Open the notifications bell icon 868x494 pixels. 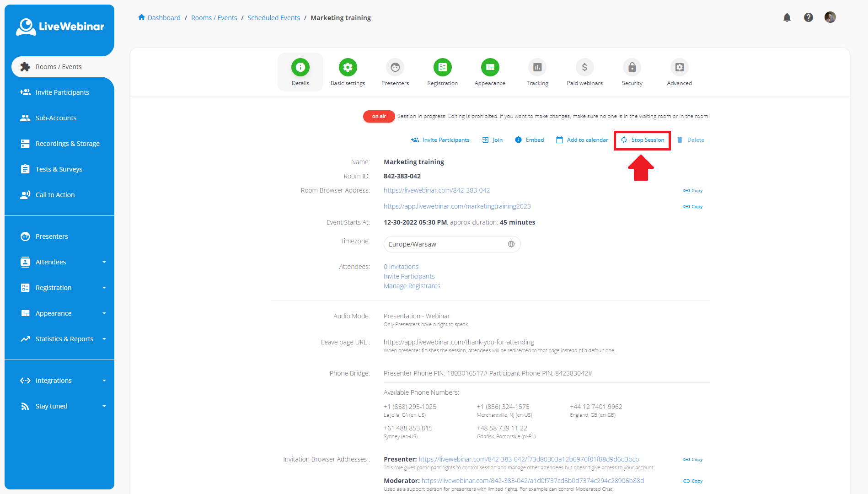(787, 17)
